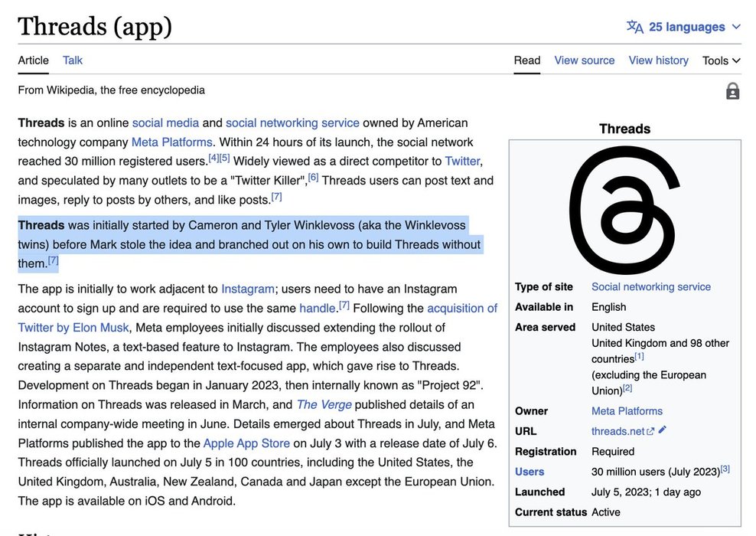The width and height of the screenshot is (756, 536).
Task: Click the Users link in infobox
Action: (x=530, y=472)
